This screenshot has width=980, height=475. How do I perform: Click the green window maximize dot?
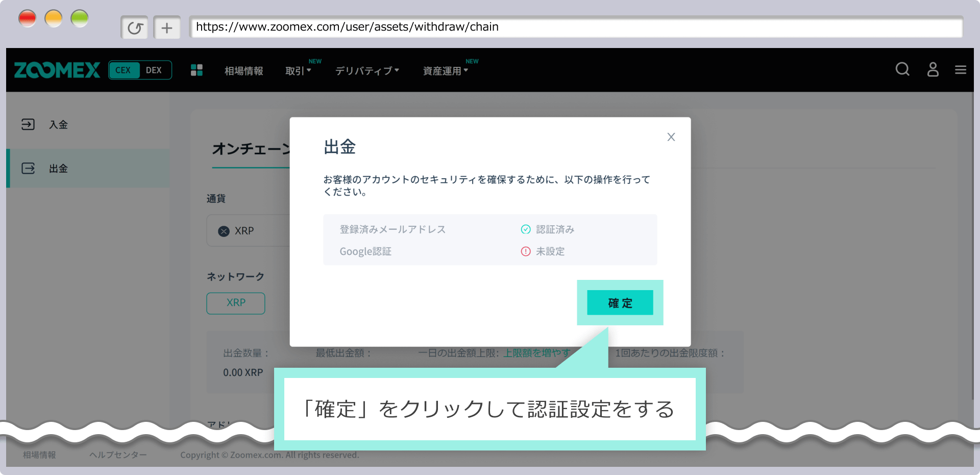click(80, 19)
